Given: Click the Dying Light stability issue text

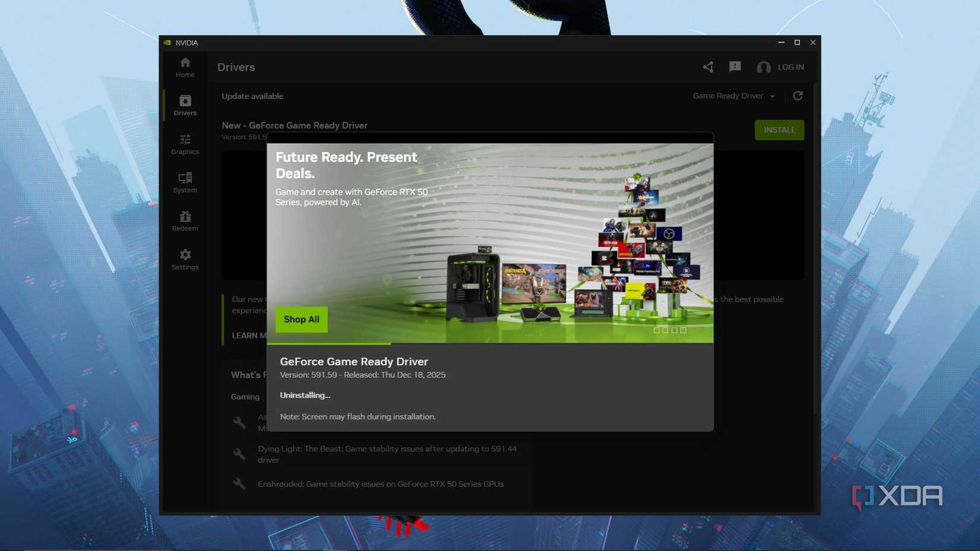Looking at the screenshot, I should click(387, 454).
